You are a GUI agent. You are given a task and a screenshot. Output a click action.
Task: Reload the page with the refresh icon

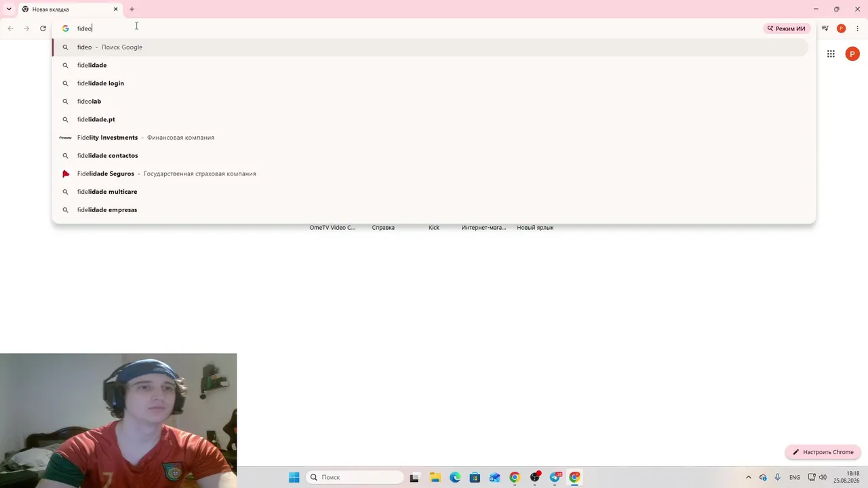(43, 28)
